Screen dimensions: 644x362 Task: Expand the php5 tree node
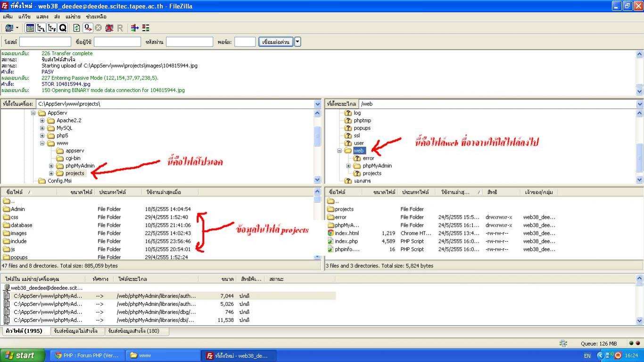tap(42, 136)
